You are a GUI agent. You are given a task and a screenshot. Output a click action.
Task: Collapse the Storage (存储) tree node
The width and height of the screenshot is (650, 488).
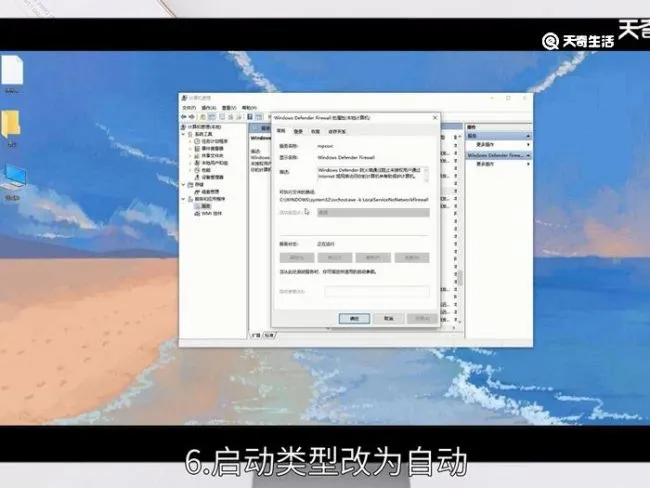(184, 185)
